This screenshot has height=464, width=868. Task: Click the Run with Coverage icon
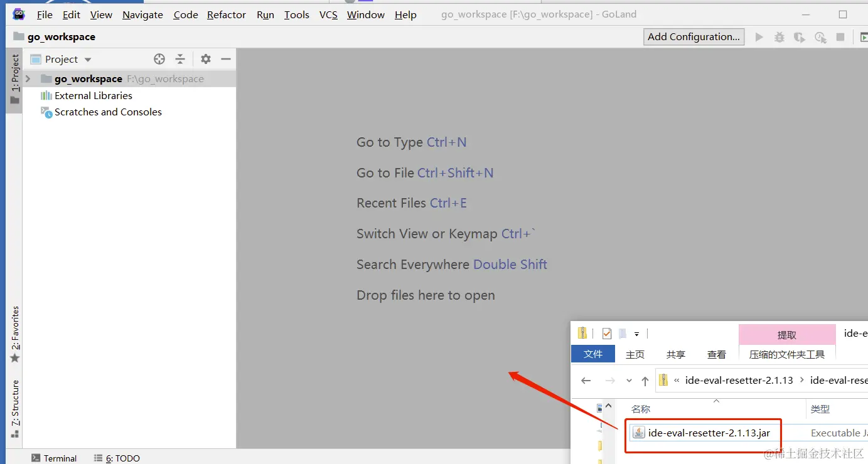pyautogui.click(x=800, y=37)
